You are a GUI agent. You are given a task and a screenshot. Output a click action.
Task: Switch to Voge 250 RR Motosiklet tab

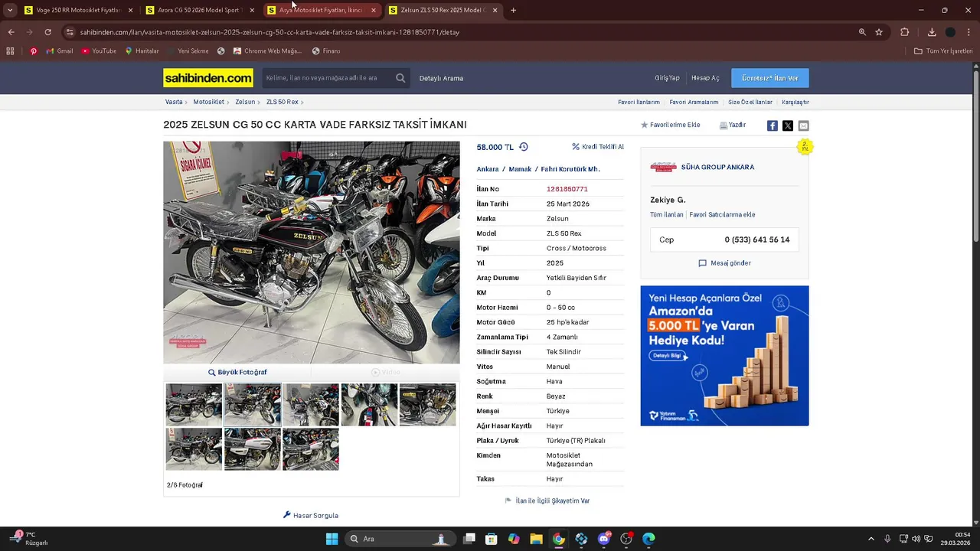79,10
